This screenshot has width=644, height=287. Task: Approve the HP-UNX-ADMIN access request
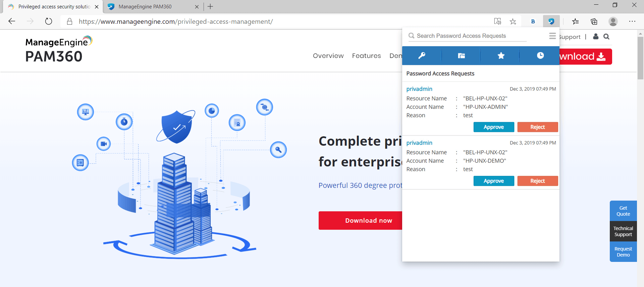pyautogui.click(x=494, y=127)
